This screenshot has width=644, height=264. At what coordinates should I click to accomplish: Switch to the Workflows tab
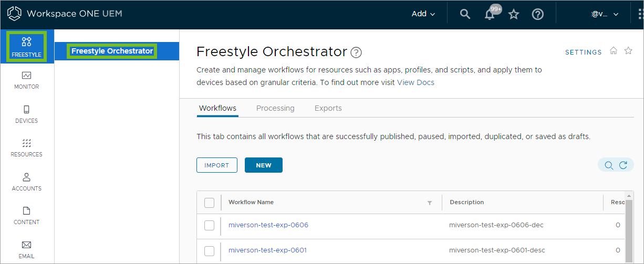click(217, 108)
